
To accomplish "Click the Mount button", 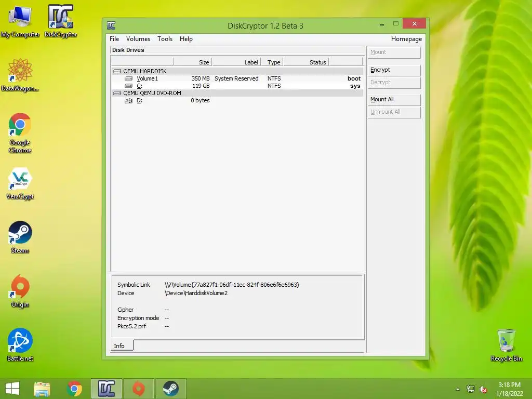I will pos(394,52).
